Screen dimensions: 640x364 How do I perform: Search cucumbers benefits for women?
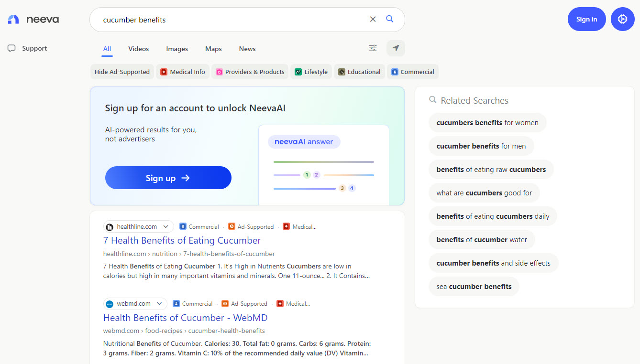tap(487, 123)
